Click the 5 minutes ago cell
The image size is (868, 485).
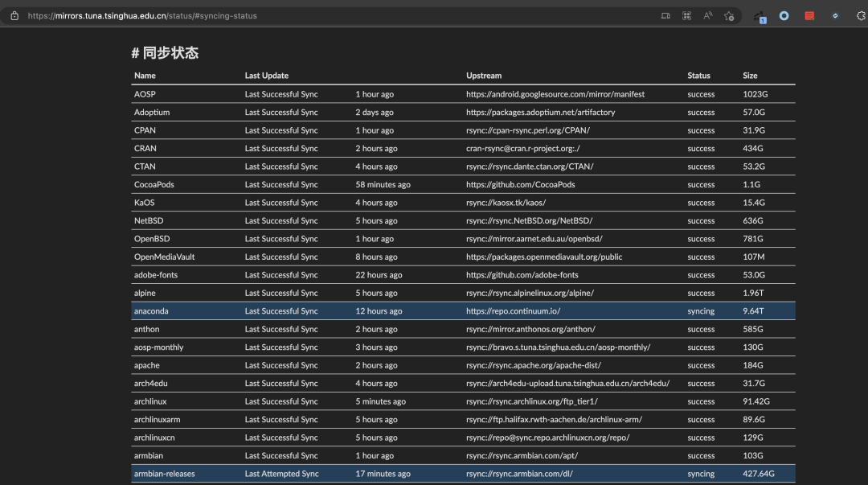click(380, 401)
